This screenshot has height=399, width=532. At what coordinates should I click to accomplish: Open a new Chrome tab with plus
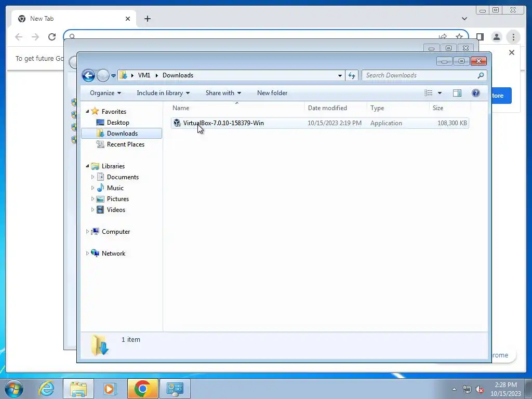[147, 19]
